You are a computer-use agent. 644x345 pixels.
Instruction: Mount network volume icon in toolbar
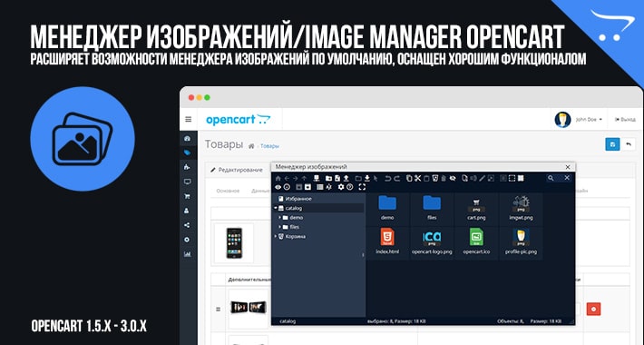(x=317, y=178)
